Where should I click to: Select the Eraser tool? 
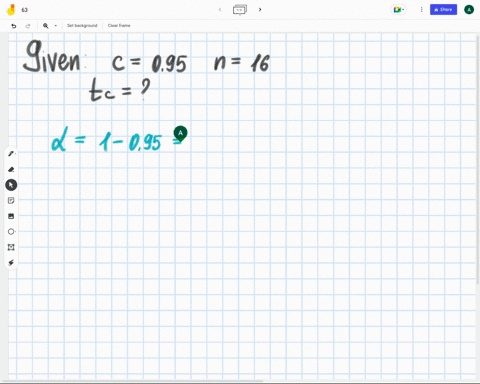[11, 169]
